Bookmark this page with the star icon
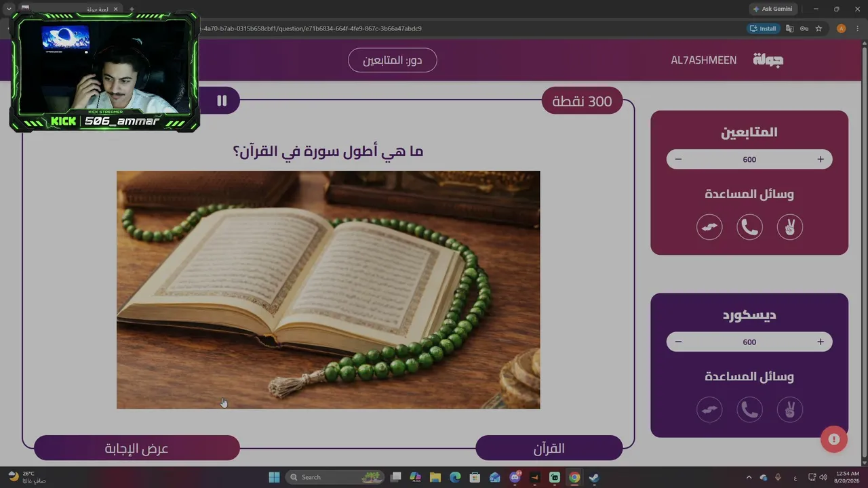This screenshot has width=868, height=488. coord(818,28)
